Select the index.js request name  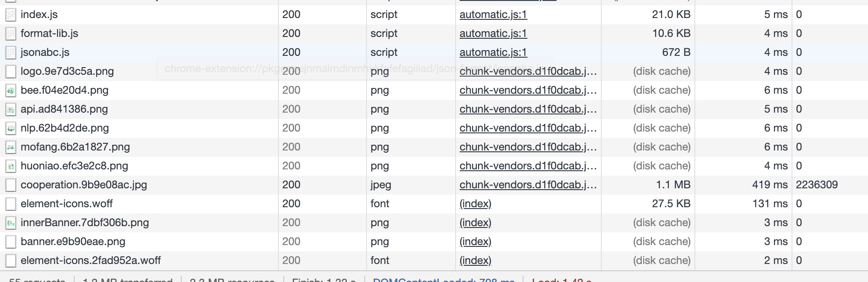pos(39,14)
